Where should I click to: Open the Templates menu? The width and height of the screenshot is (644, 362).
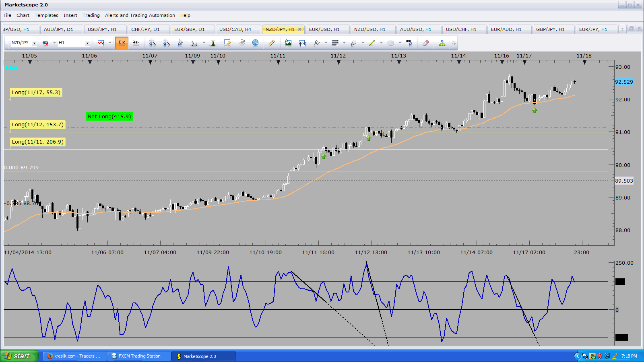pos(46,15)
